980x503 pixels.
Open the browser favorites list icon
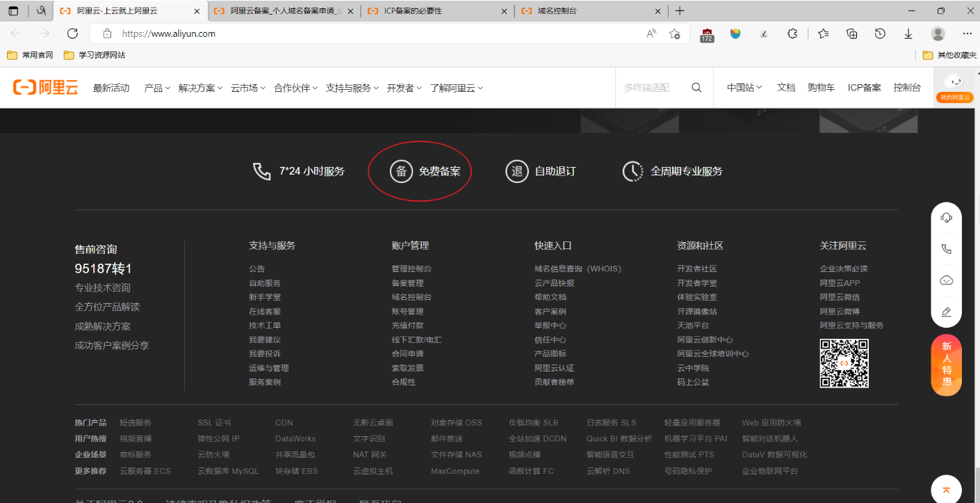[x=824, y=33]
